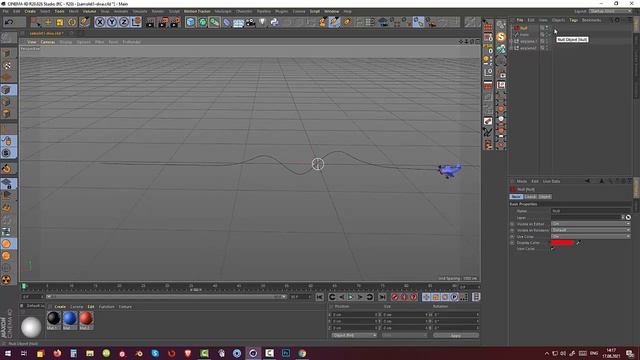This screenshot has height=360, width=640.
Task: Open the Motion Tracker menu
Action: pyautogui.click(x=197, y=11)
